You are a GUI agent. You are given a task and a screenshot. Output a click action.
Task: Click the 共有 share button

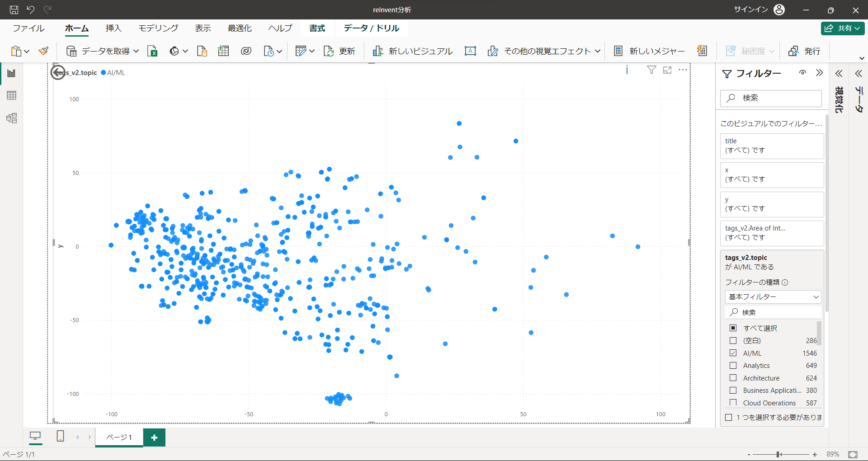[843, 28]
